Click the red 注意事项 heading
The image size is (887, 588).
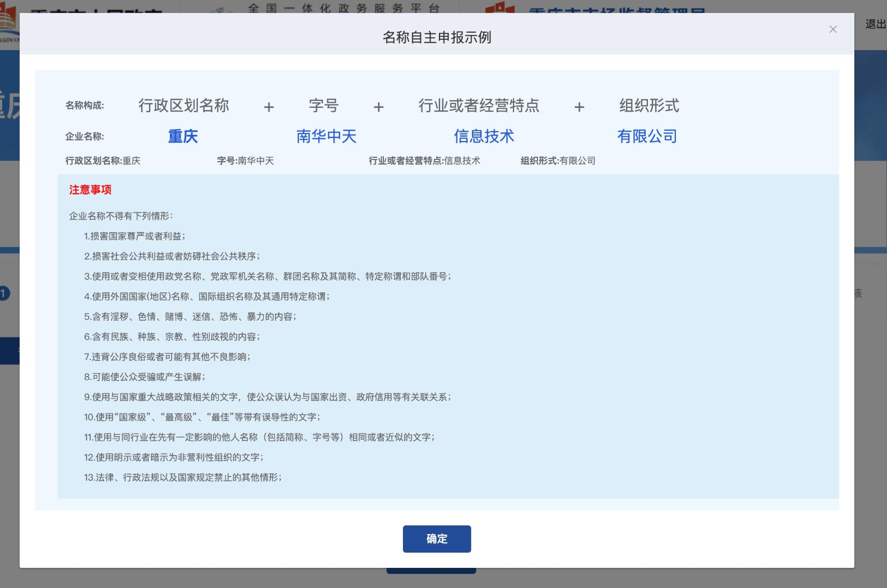pyautogui.click(x=90, y=190)
